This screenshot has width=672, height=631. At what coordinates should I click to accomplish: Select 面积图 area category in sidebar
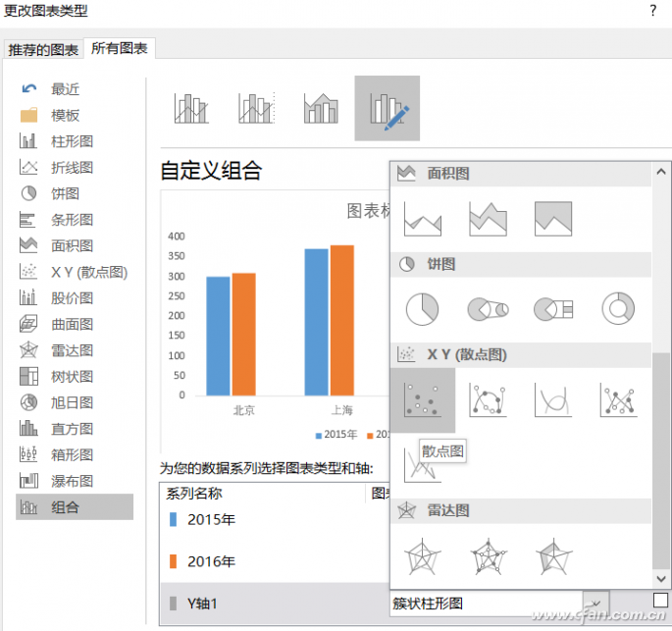point(75,246)
